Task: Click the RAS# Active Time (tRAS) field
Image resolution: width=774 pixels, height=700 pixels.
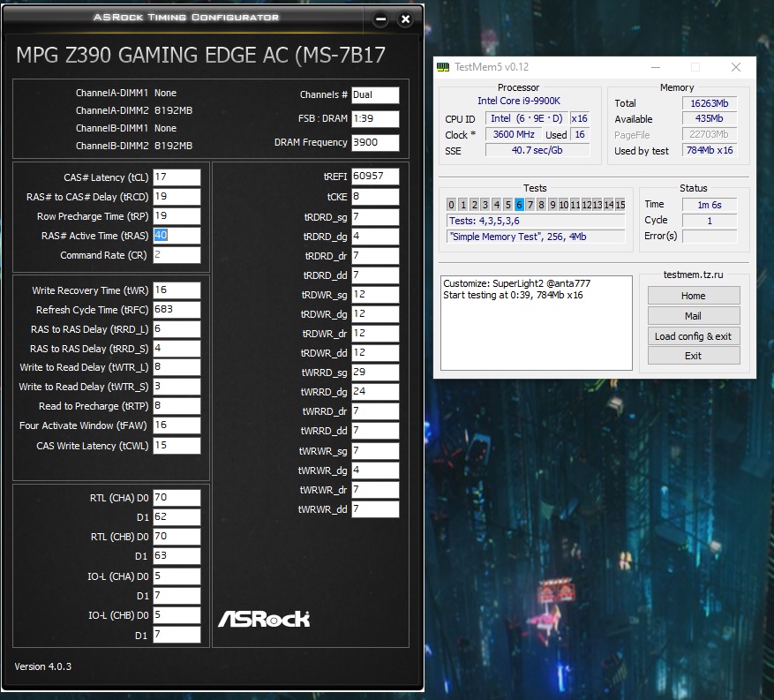Action: pyautogui.click(x=177, y=236)
